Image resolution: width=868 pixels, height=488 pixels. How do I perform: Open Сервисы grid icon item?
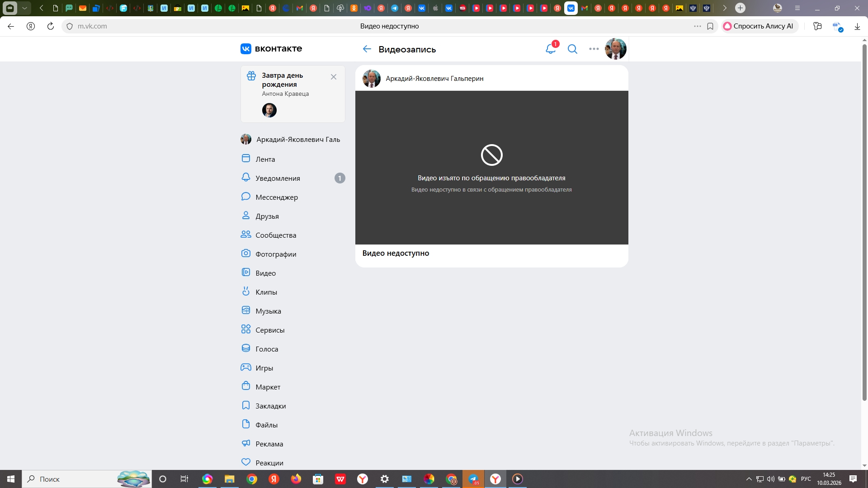(246, 329)
